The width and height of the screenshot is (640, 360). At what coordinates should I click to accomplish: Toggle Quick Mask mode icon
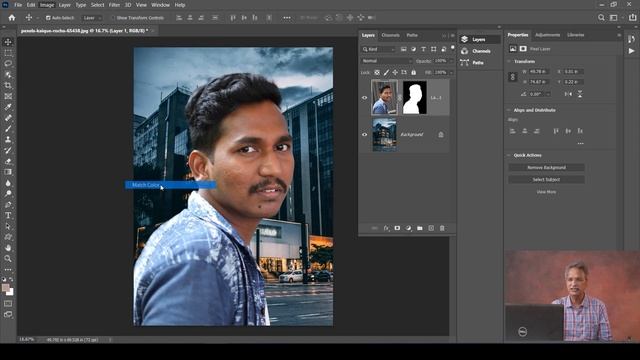coord(8,304)
